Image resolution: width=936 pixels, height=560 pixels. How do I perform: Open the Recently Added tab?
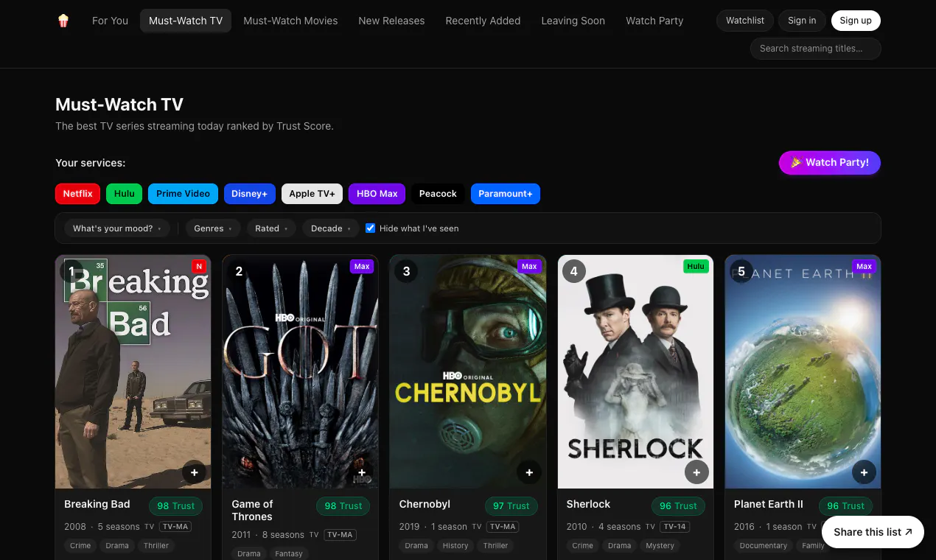point(483,21)
